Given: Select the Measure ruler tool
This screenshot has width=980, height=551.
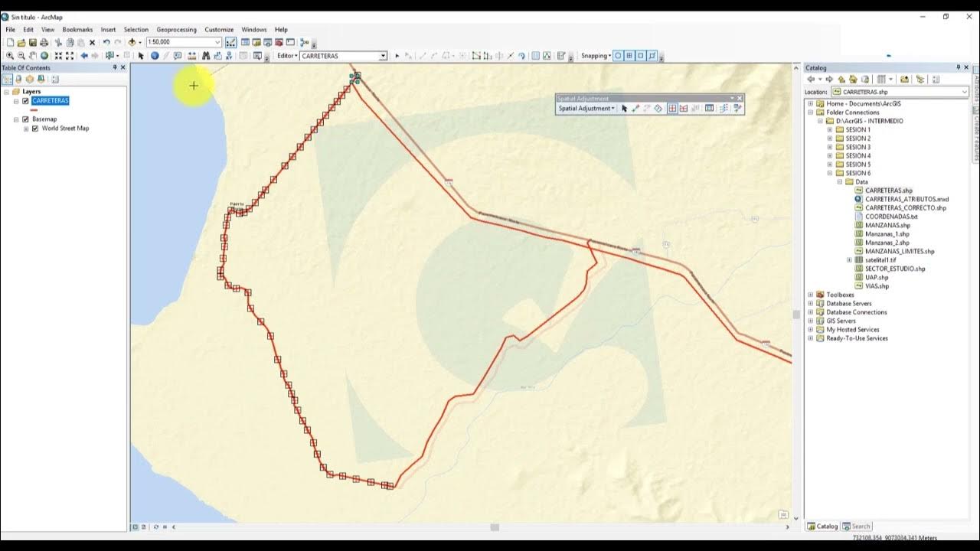Looking at the screenshot, I should click(191, 56).
